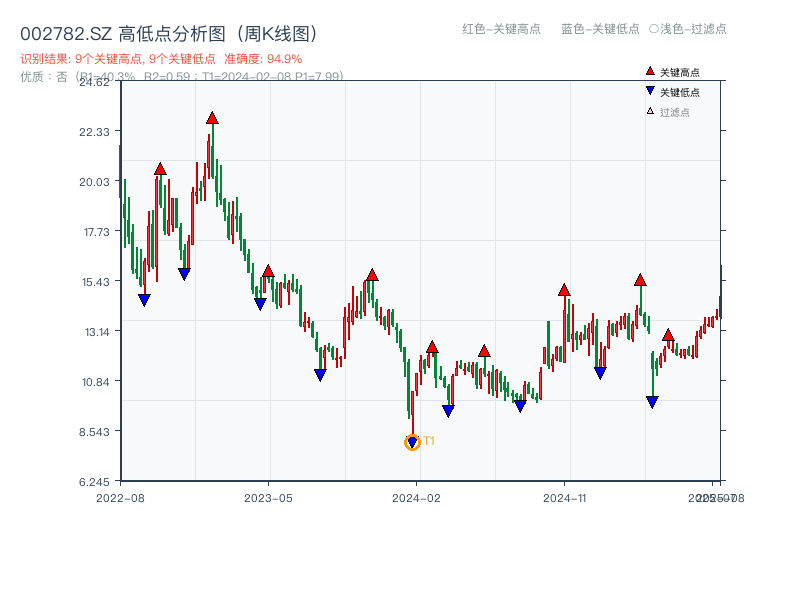Click the 蓝色-关键低点 header legend

600,29
